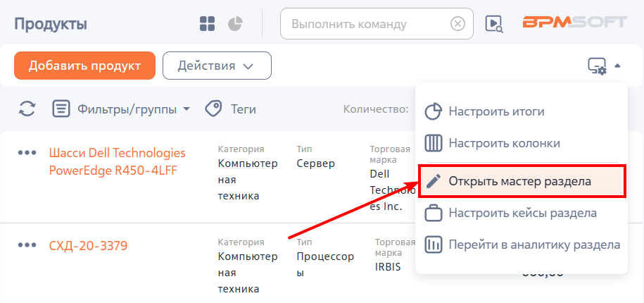This screenshot has height=303, width=644.
Task: Open the process run icon beside the command field
Action: click(495, 23)
